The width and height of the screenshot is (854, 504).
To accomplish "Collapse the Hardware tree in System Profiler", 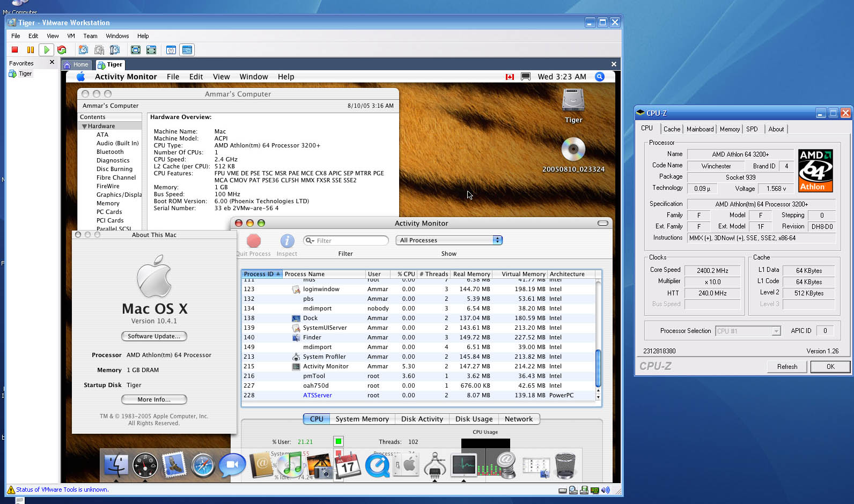I will [85, 127].
